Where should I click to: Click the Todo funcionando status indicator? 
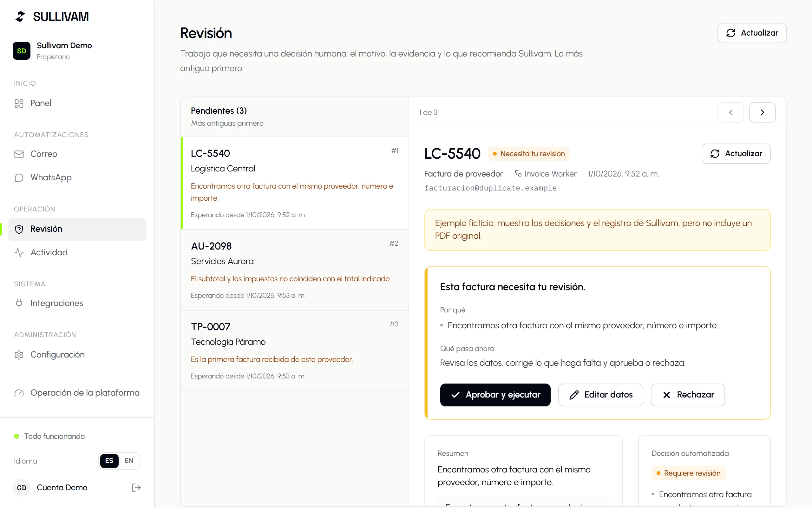point(49,436)
